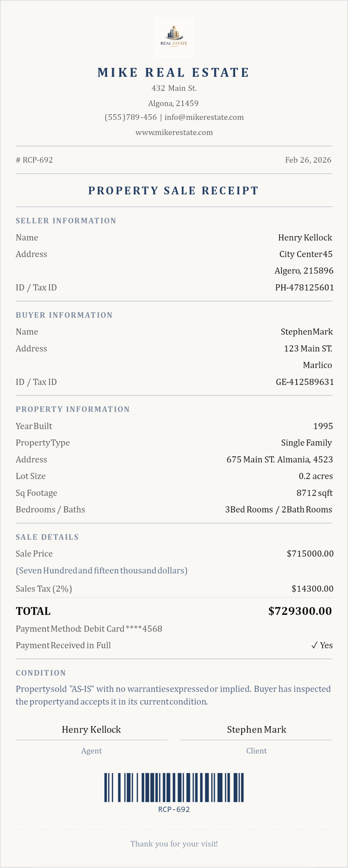The height and width of the screenshot is (868, 348).
Task: Click the date Feb 26, 2026
Action: point(308,160)
